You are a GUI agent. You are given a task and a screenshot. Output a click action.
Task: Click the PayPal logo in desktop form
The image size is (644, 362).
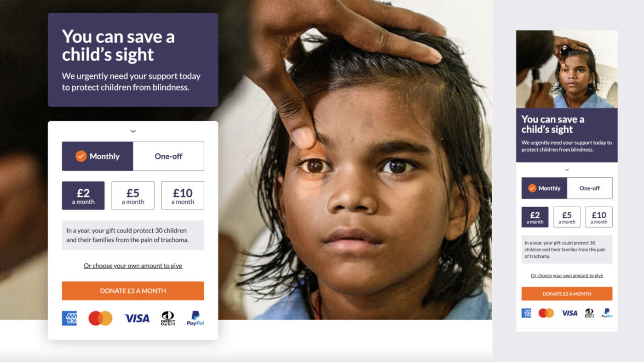[x=195, y=318]
